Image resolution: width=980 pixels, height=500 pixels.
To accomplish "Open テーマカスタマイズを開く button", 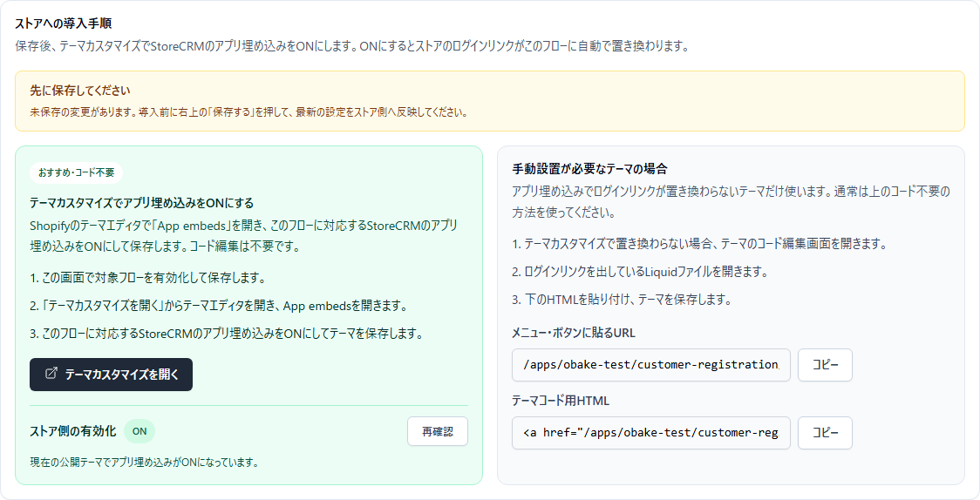I will tap(111, 375).
